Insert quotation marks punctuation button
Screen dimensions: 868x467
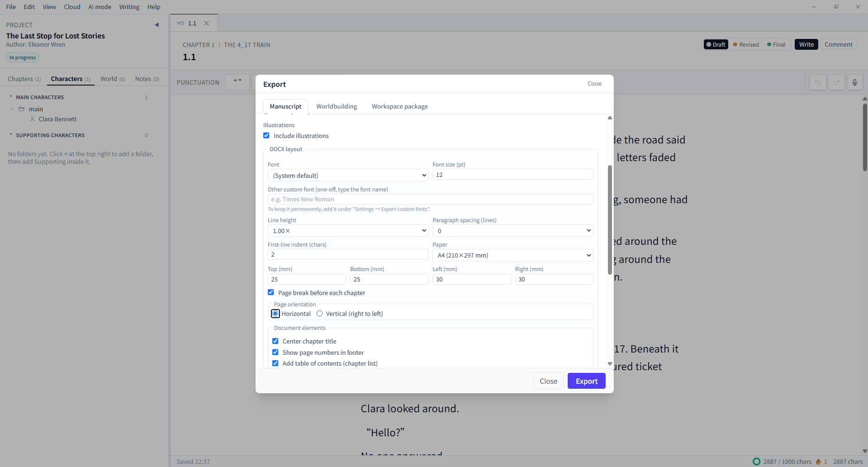click(237, 82)
